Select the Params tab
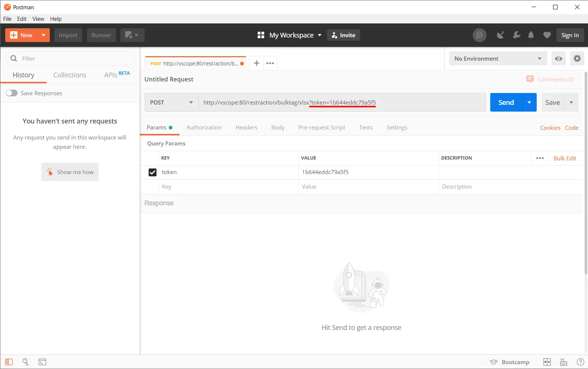This screenshot has height=369, width=588. tap(160, 127)
